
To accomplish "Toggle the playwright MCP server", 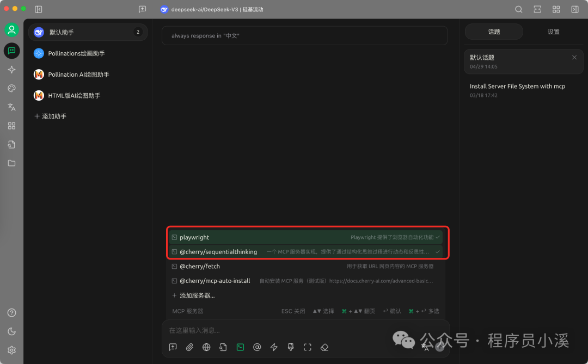I will click(x=306, y=237).
